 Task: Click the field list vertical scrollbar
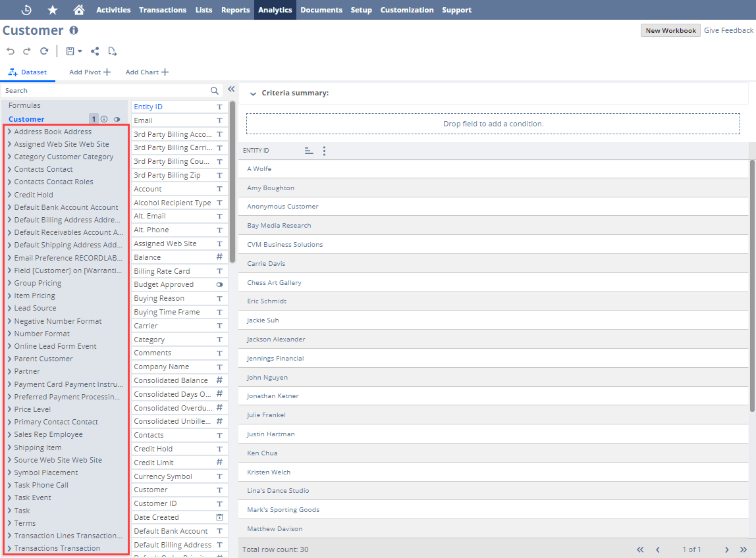(232, 182)
